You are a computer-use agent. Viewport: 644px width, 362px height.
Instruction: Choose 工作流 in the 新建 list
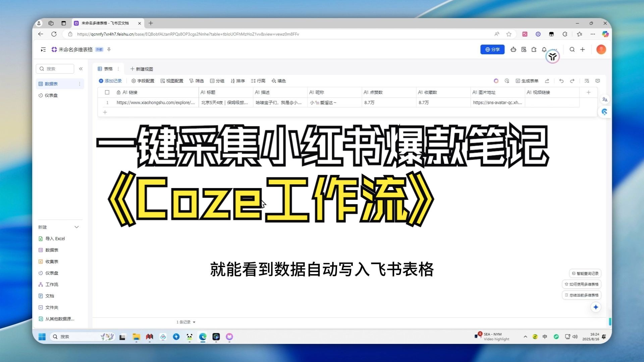(x=48, y=284)
